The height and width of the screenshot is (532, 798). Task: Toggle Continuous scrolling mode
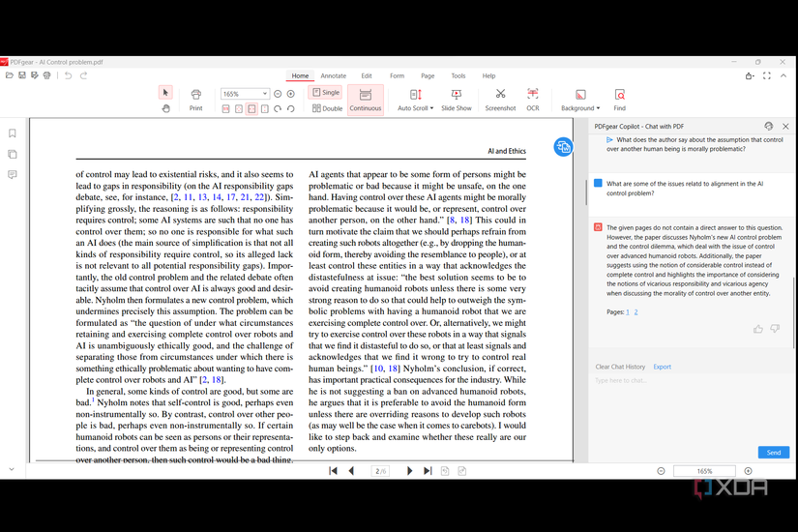point(366,99)
